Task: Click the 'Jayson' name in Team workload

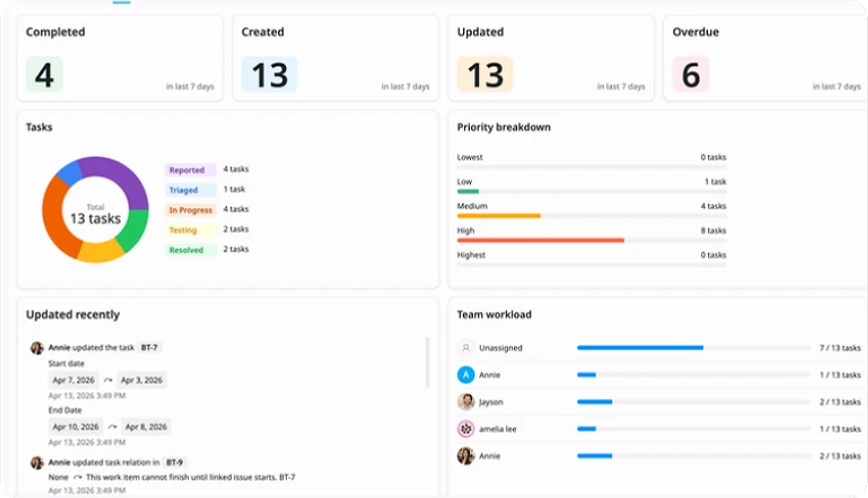Action: (491, 402)
